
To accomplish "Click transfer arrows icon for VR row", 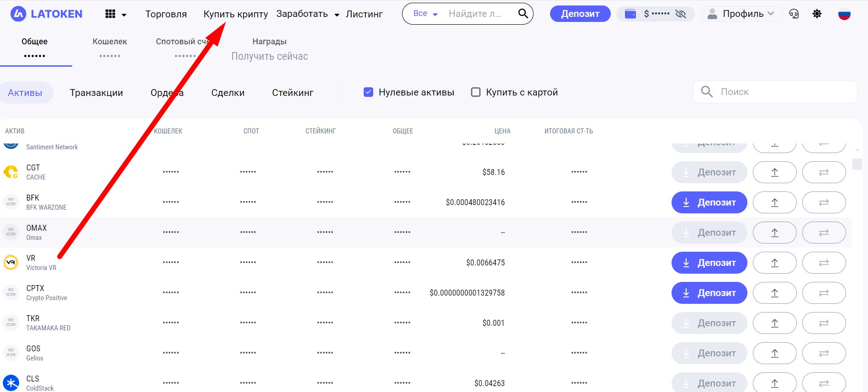I will (x=824, y=263).
